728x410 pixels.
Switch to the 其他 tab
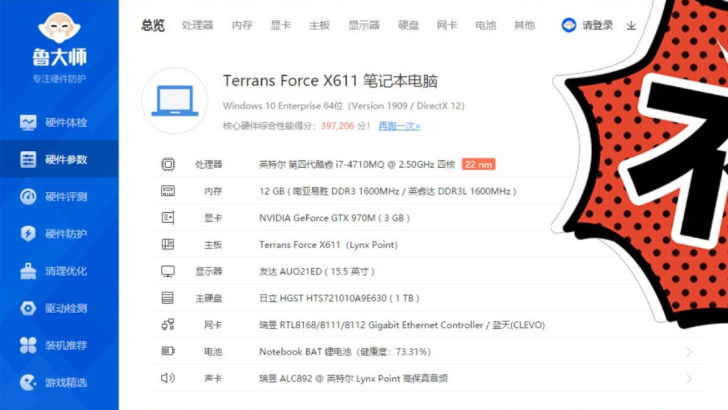525,25
